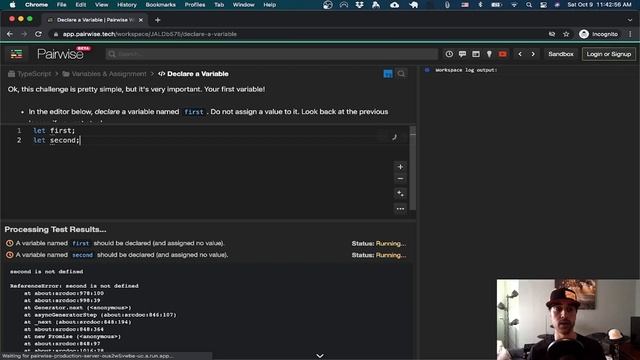
Task: Click the browser forward arrow
Action: (24, 34)
